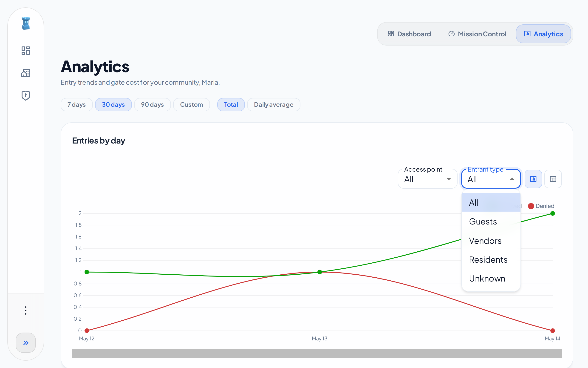
Task: Go to the Dashboard tab
Action: (409, 34)
